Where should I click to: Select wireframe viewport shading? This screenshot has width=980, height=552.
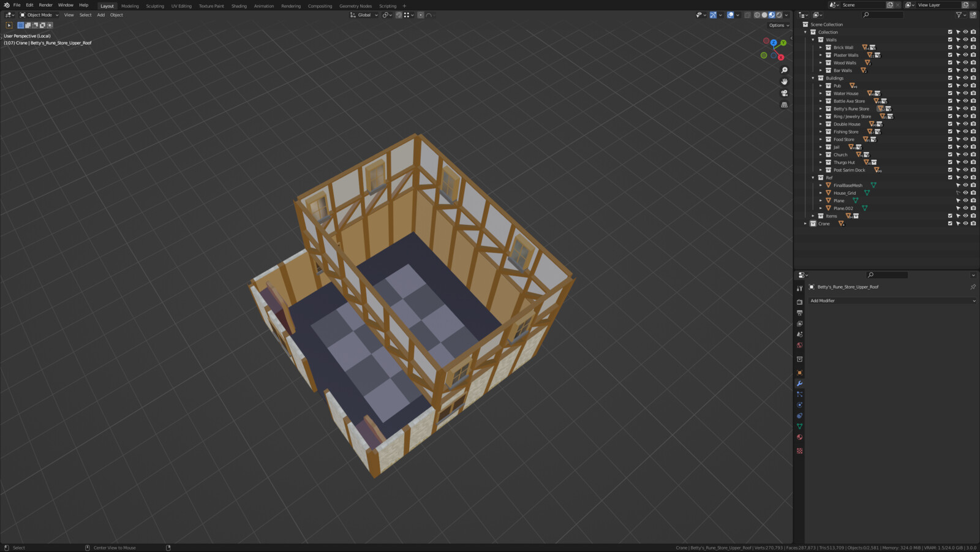[x=757, y=15]
